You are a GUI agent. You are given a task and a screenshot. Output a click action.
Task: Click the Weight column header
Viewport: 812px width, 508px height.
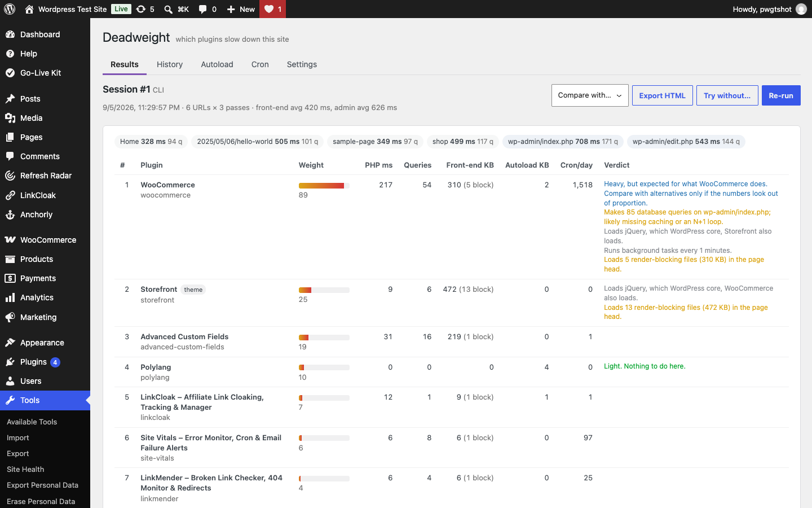point(311,165)
